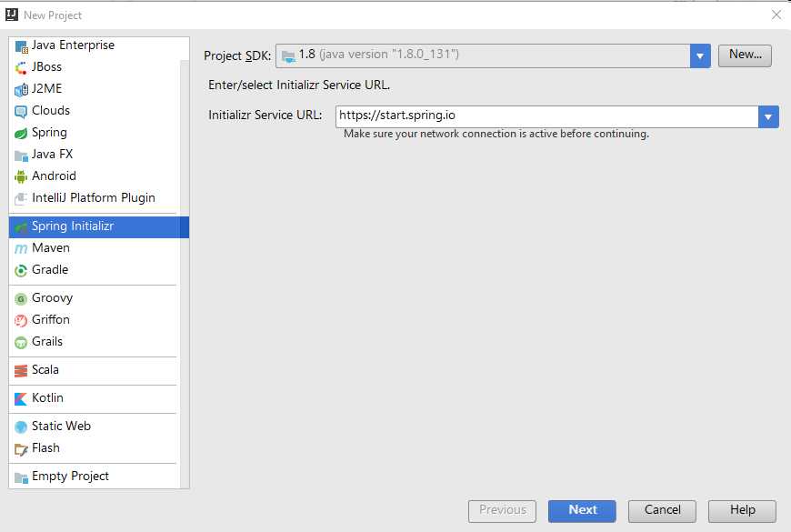
Task: Click the JBoss project type icon
Action: 21,68
